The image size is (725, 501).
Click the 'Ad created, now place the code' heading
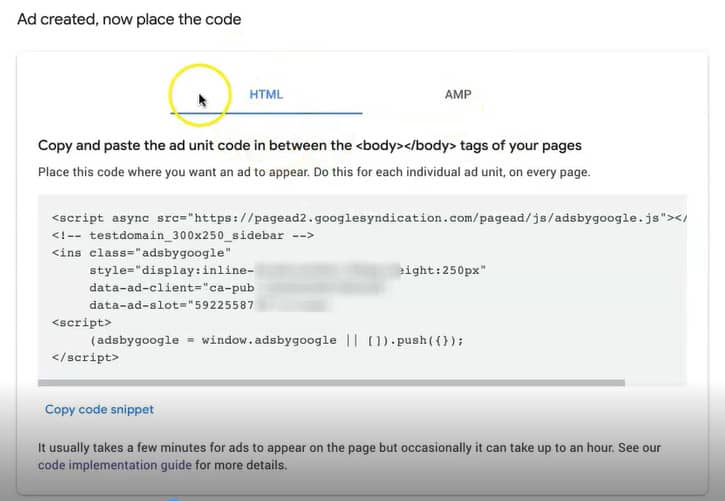(x=129, y=19)
